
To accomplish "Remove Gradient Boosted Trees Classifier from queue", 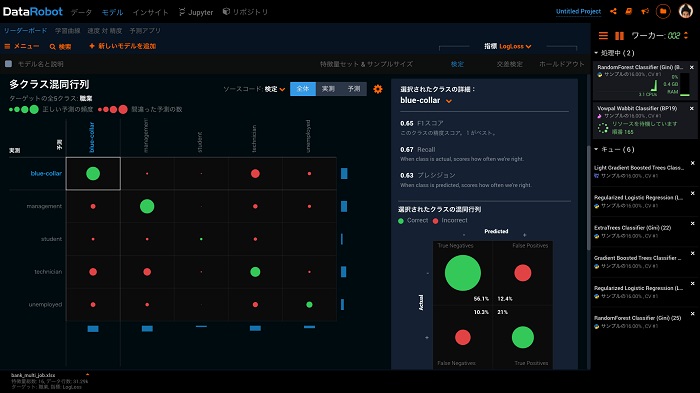I will tap(692, 254).
